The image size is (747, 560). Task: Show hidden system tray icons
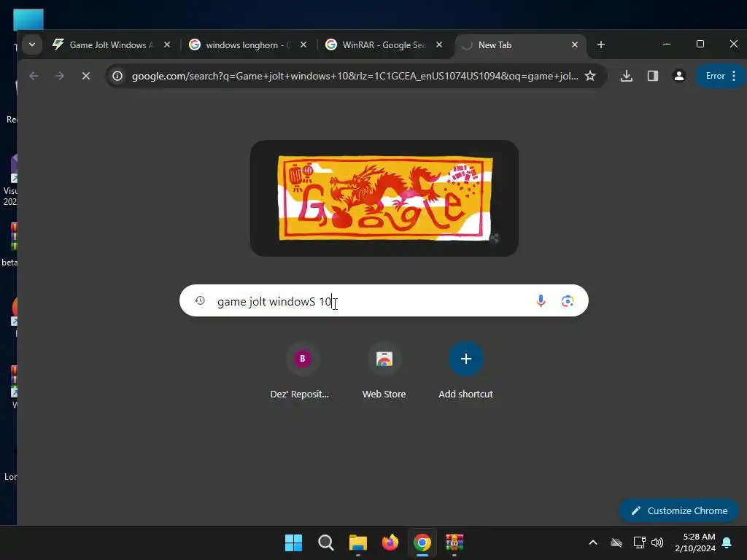pos(593,542)
